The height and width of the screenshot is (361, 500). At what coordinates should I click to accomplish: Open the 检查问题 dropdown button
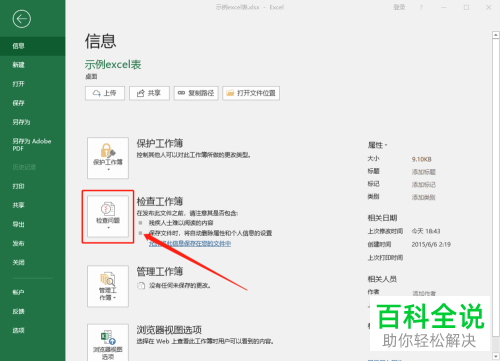coord(108,216)
